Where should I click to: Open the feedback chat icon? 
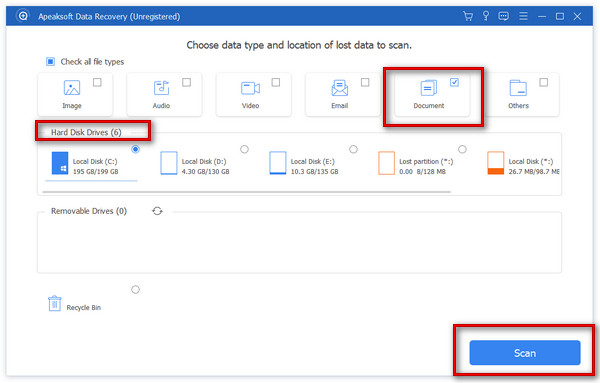click(504, 16)
